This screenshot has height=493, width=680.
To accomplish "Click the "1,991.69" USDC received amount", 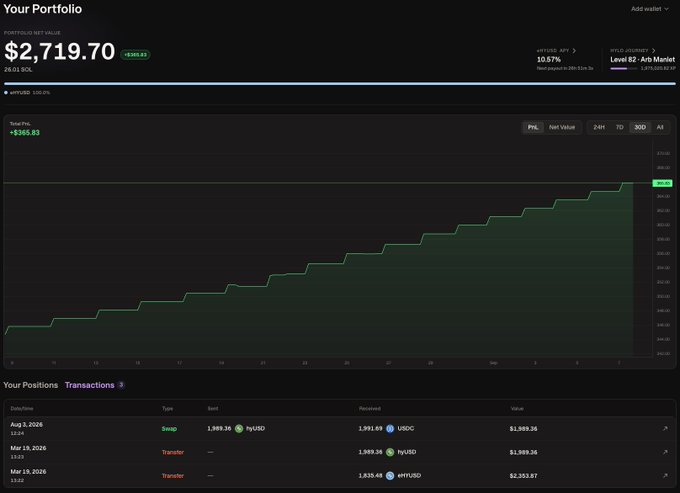I will pos(370,428).
